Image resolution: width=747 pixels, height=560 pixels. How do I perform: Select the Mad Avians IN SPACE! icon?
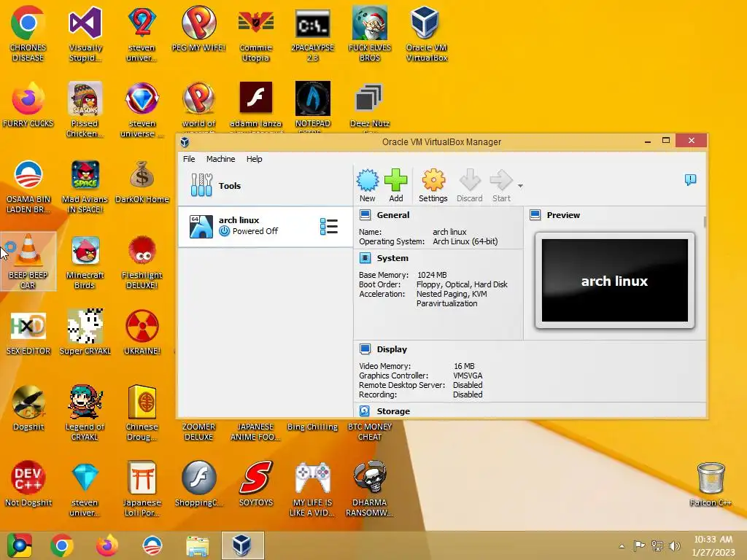point(85,187)
